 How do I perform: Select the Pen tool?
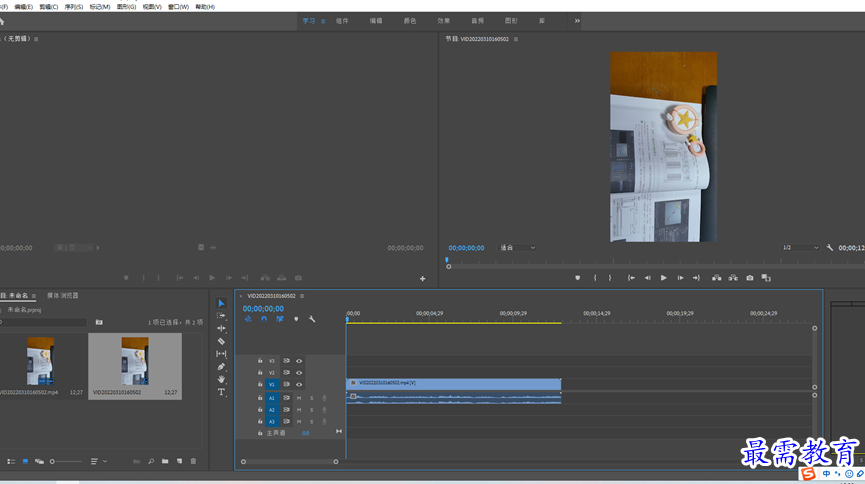tap(221, 366)
